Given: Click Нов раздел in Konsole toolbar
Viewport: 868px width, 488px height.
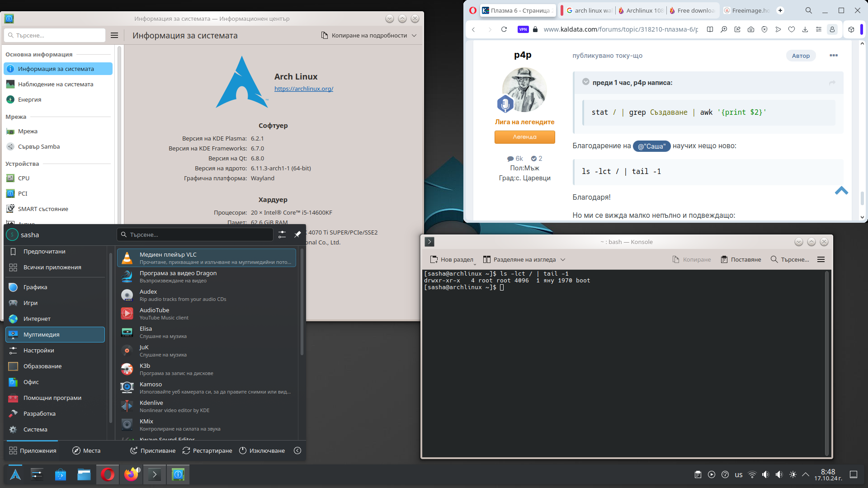Looking at the screenshot, I should (x=452, y=259).
